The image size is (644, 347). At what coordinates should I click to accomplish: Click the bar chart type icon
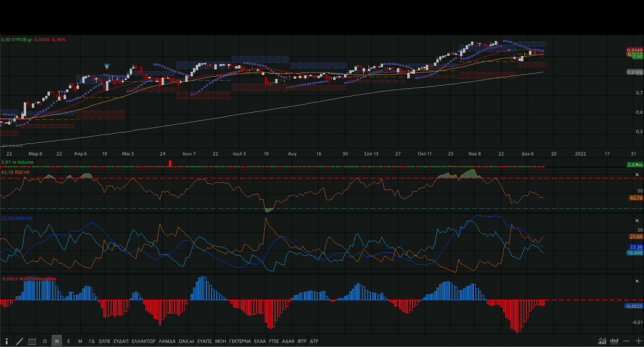(x=615, y=341)
